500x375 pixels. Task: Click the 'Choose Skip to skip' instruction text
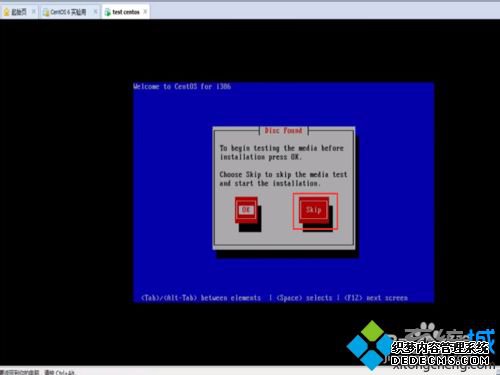click(283, 179)
